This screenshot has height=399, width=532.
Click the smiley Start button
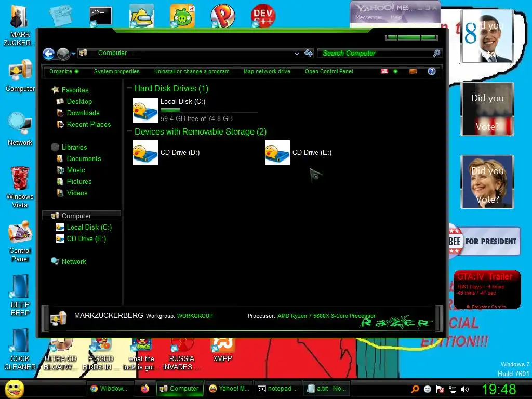14,389
